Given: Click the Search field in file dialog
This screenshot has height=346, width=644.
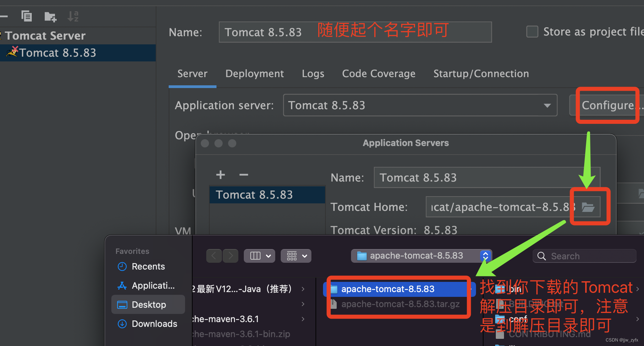Looking at the screenshot, I should (584, 256).
